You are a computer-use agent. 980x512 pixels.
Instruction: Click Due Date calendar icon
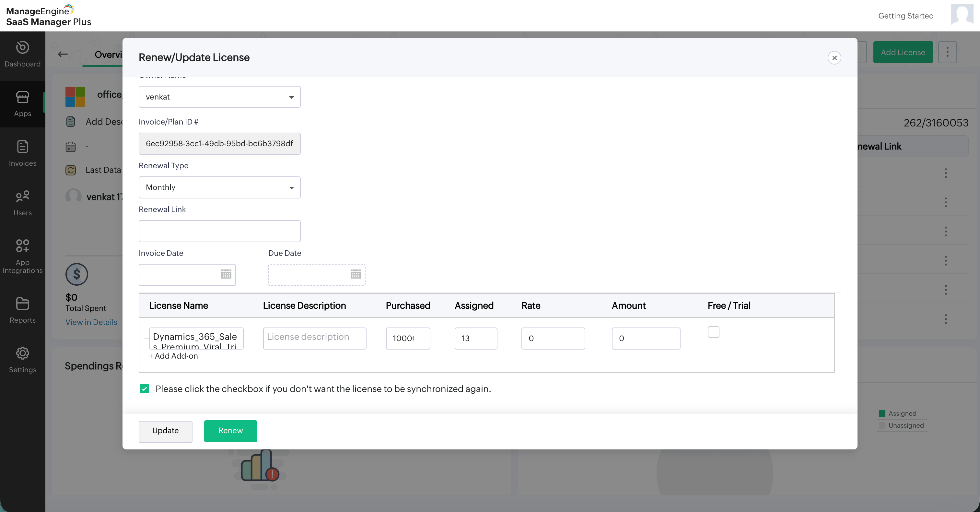tap(355, 274)
